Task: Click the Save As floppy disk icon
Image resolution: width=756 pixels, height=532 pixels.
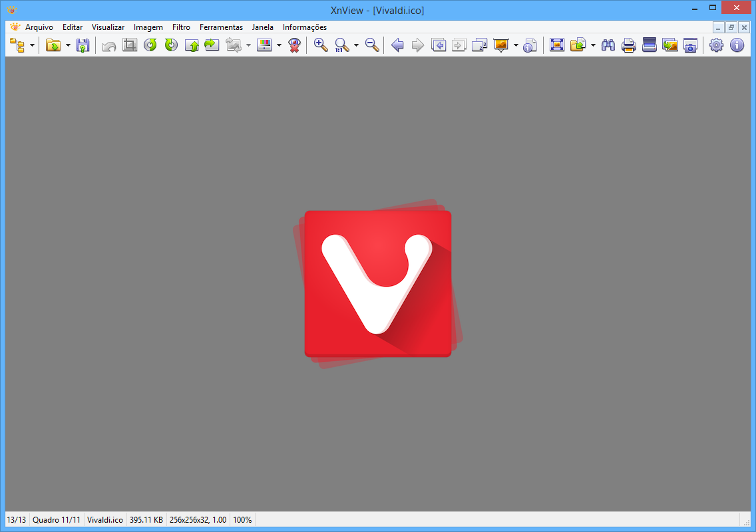Action: coord(83,45)
